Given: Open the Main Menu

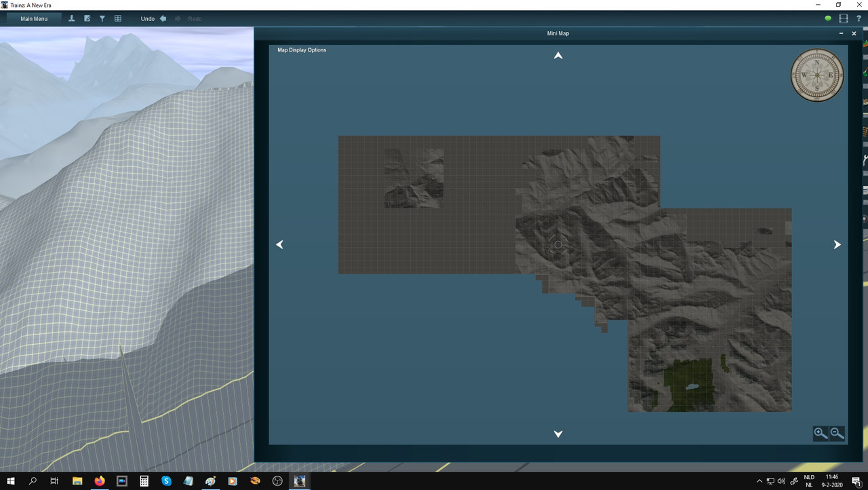Looking at the screenshot, I should (34, 19).
